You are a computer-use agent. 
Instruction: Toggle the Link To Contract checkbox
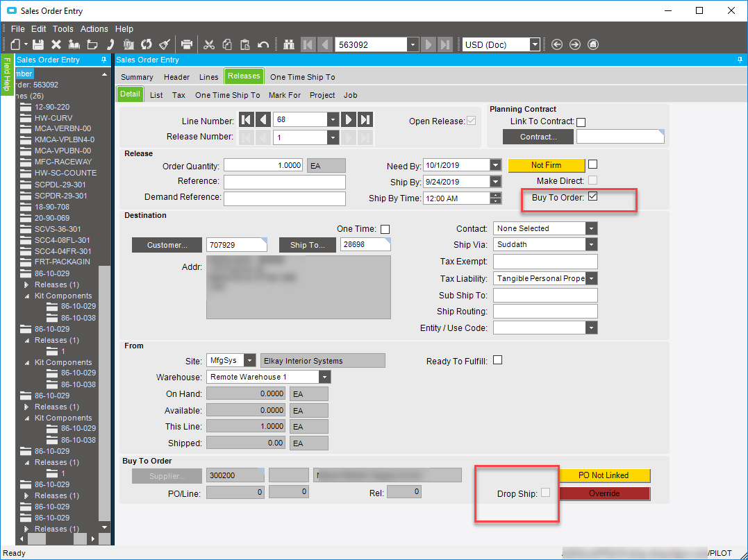581,122
